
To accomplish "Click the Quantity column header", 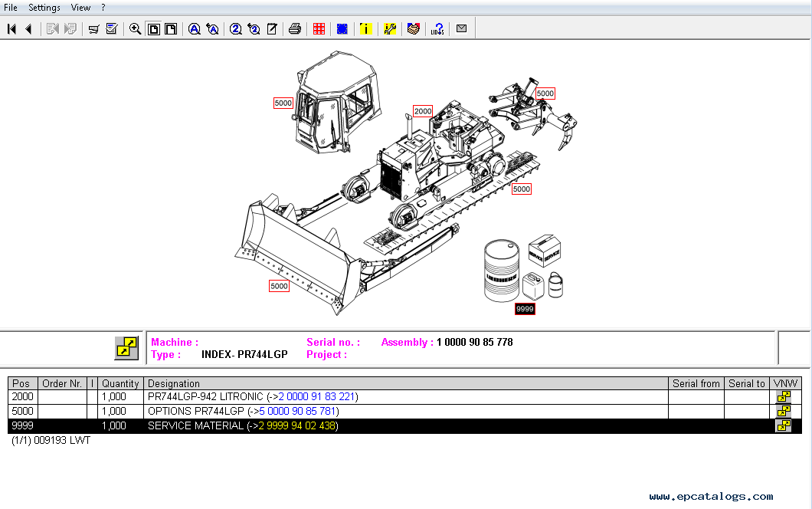I will click(x=120, y=383).
